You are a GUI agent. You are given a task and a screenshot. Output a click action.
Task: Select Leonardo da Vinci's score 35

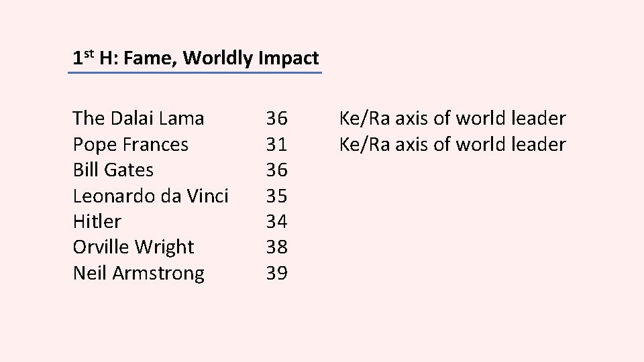[277, 196]
